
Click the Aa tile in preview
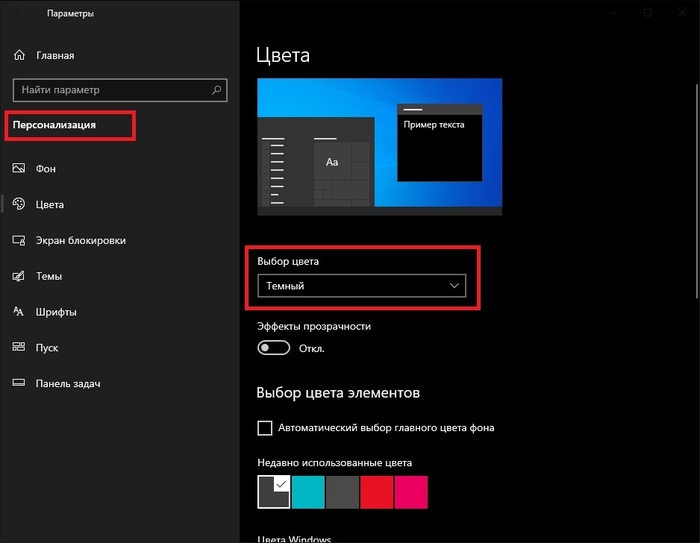tap(332, 162)
